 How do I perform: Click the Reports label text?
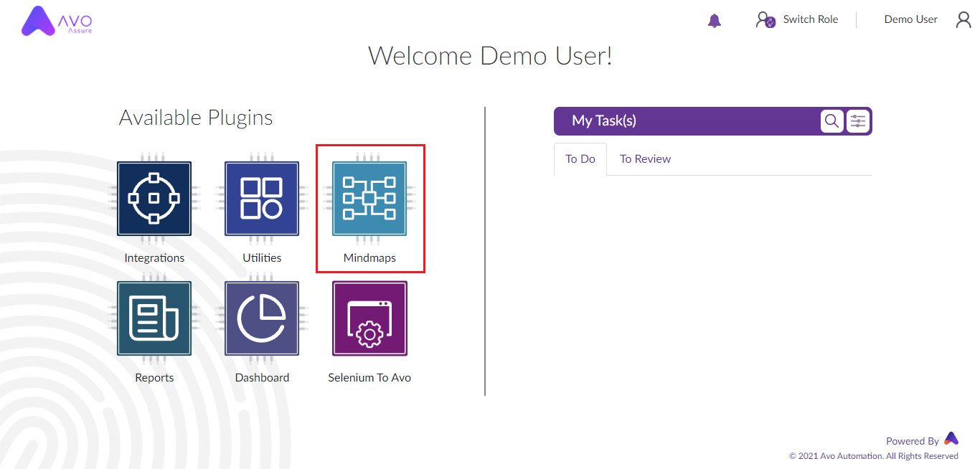coord(154,378)
